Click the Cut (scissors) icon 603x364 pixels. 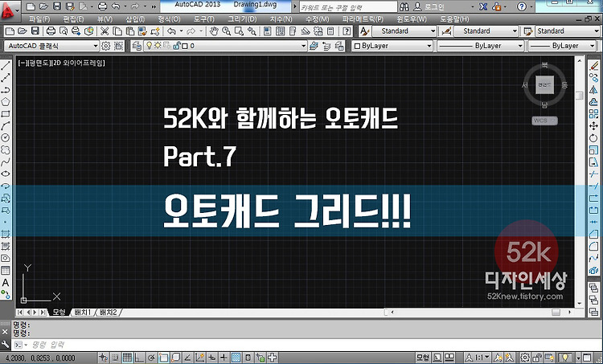pos(105,31)
